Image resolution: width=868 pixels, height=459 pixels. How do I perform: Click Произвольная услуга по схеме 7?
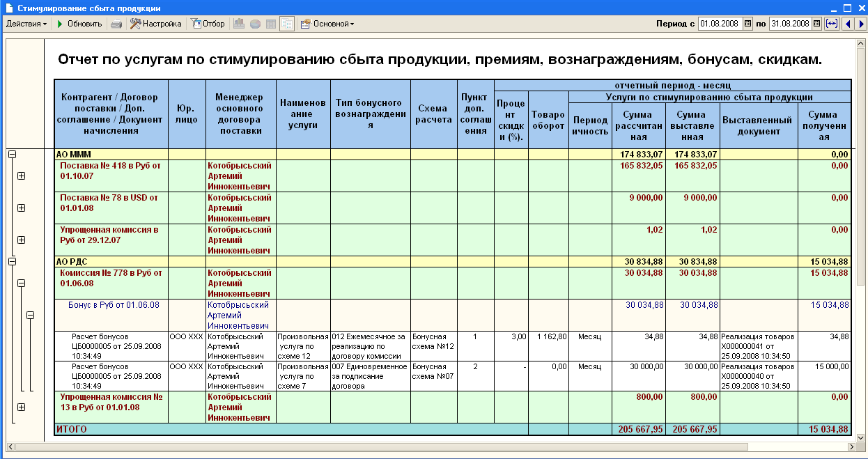[303, 376]
